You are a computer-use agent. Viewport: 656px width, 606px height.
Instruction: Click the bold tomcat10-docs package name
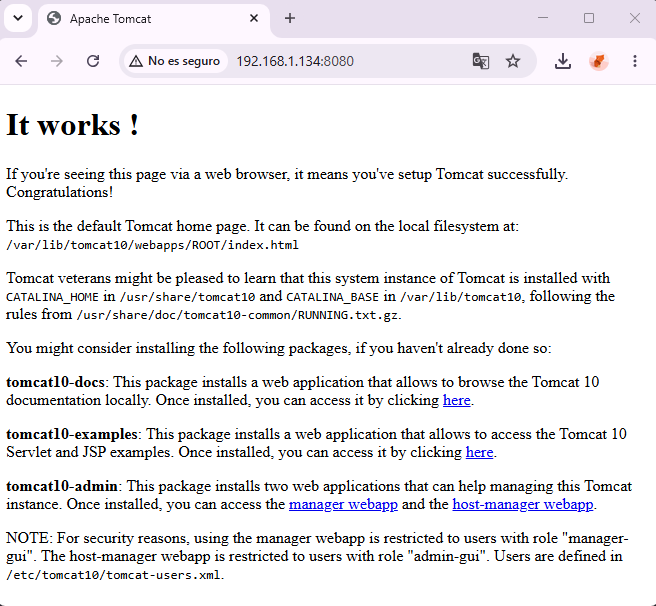pyautogui.click(x=55, y=383)
